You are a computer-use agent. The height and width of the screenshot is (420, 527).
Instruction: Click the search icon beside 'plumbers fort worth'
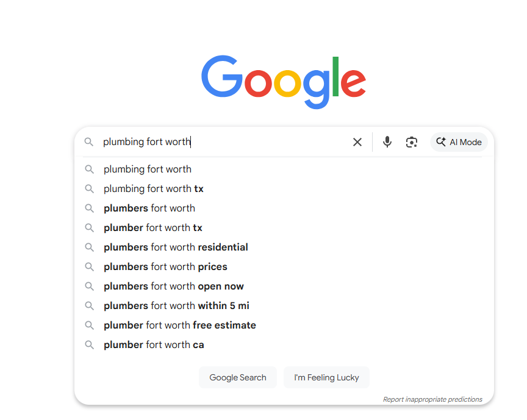[x=90, y=208]
